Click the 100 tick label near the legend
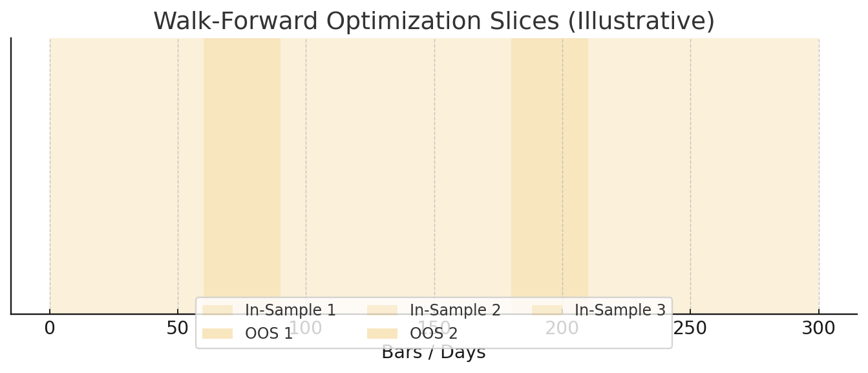This screenshot has width=868, height=373. (x=306, y=328)
